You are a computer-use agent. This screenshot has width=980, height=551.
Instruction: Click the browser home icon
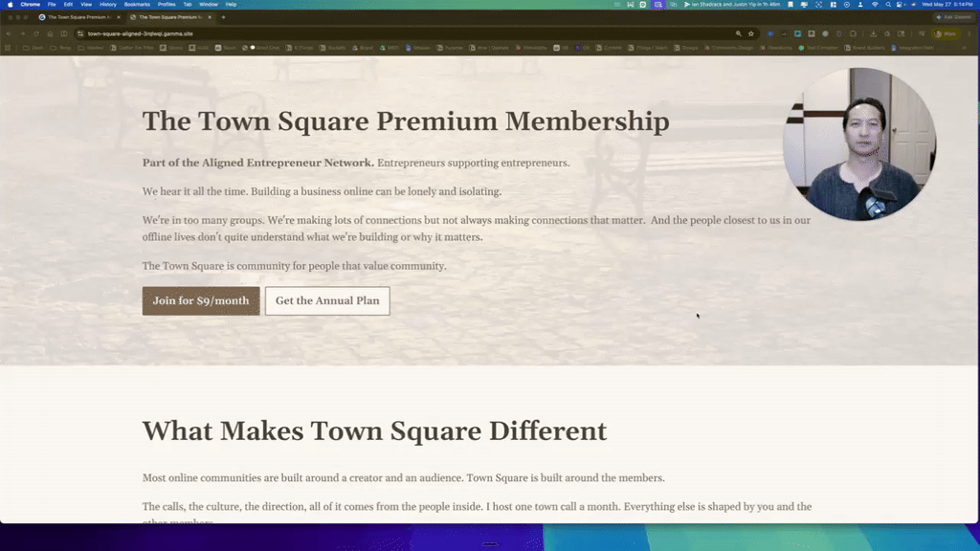point(50,33)
